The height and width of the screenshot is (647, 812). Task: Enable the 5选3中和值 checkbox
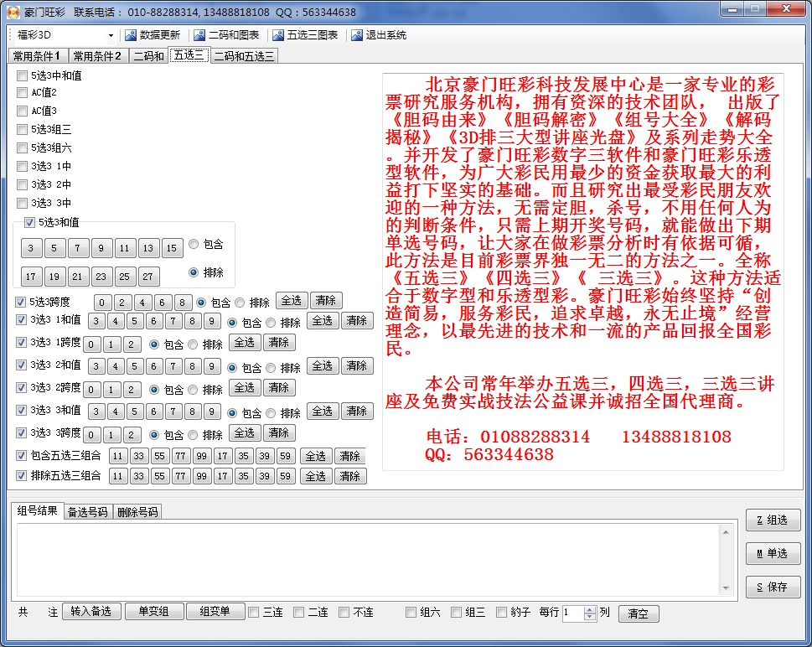22,75
